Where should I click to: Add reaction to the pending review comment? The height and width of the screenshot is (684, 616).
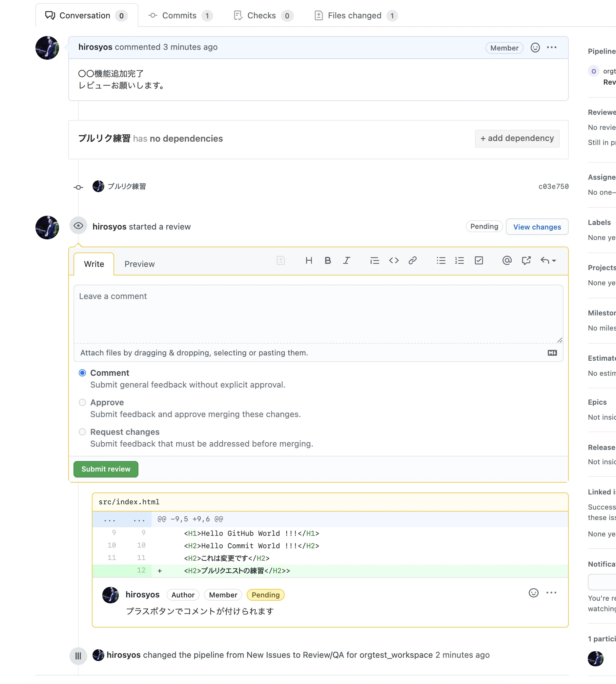coord(533,593)
